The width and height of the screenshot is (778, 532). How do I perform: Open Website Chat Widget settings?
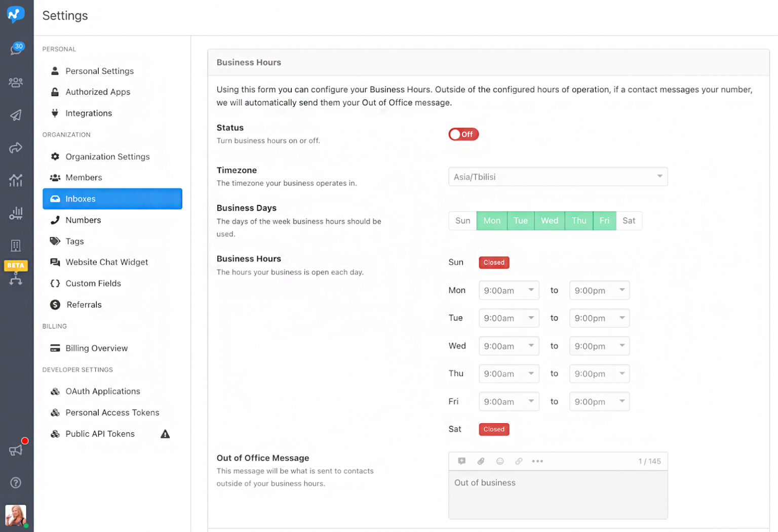tap(106, 262)
